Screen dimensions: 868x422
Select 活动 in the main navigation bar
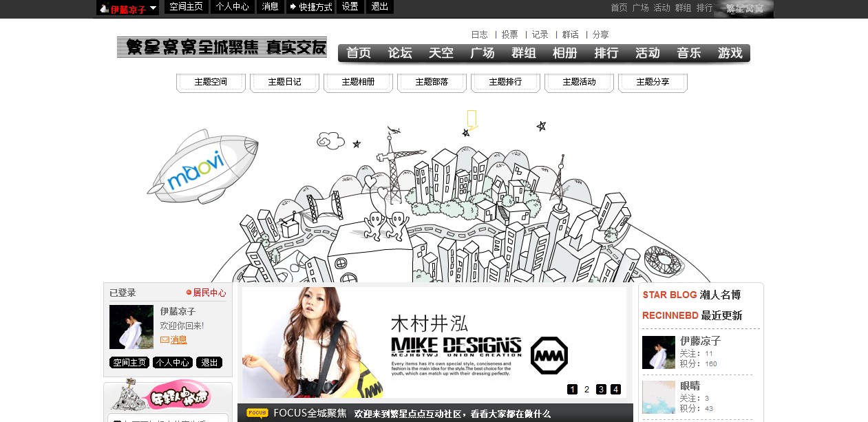click(648, 53)
